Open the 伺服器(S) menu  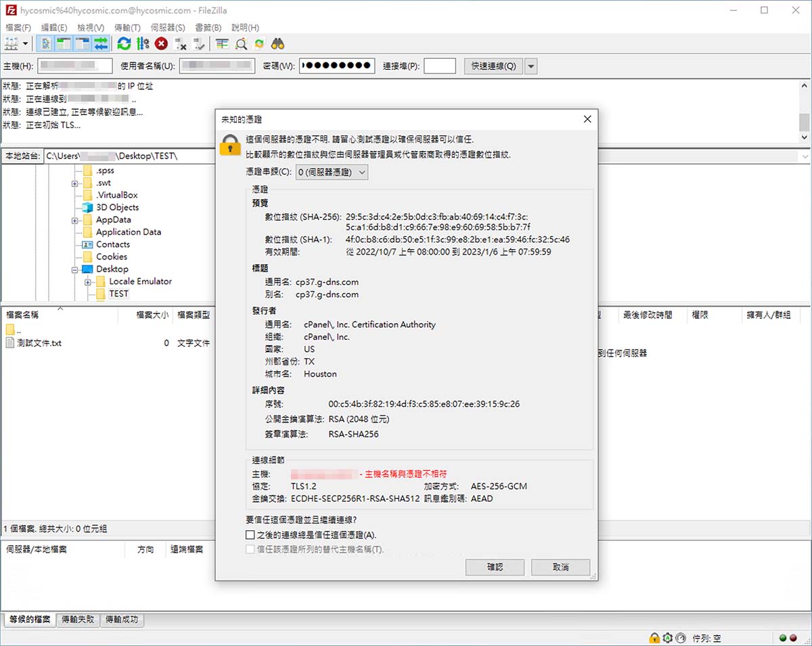[168, 28]
